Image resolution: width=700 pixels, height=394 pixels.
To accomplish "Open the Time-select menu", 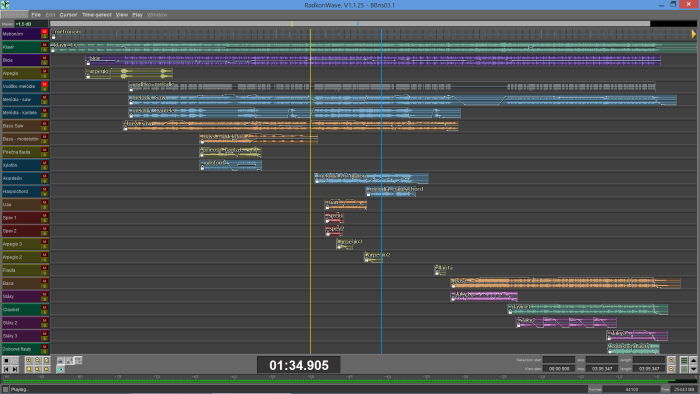I will coord(96,15).
